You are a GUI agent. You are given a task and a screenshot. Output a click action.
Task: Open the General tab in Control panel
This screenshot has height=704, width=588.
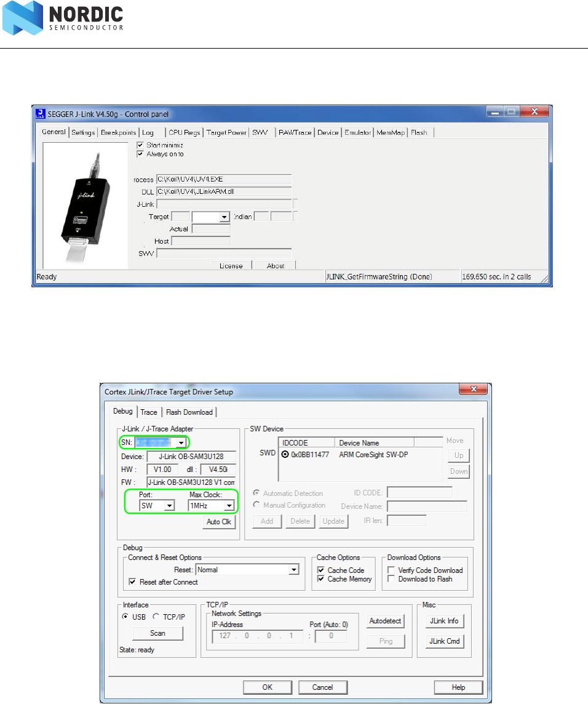coord(54,132)
